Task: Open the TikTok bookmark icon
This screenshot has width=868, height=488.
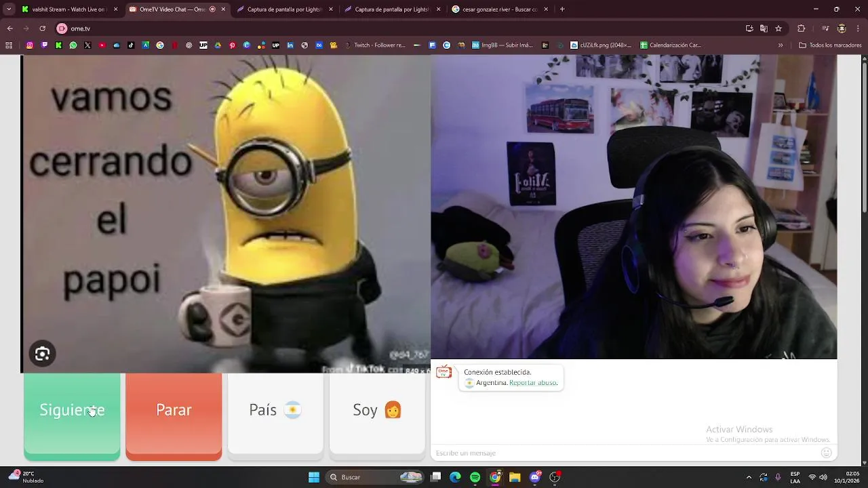Action: [x=131, y=45]
